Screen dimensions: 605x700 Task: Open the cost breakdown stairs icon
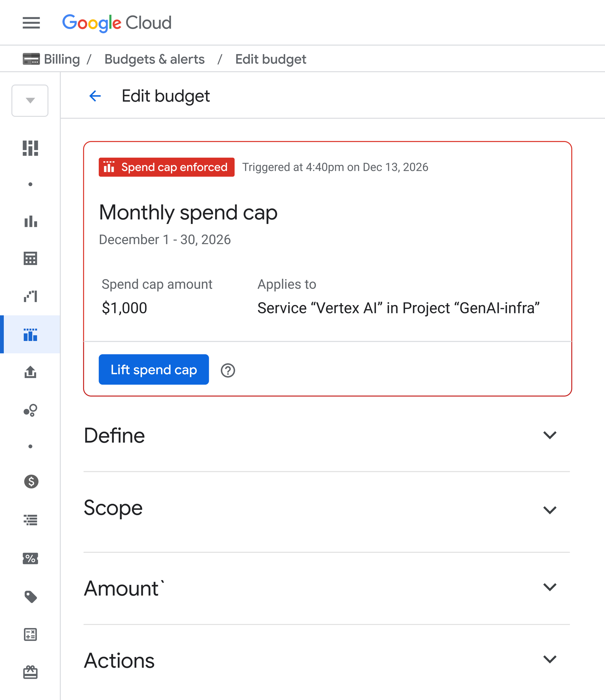(x=31, y=296)
